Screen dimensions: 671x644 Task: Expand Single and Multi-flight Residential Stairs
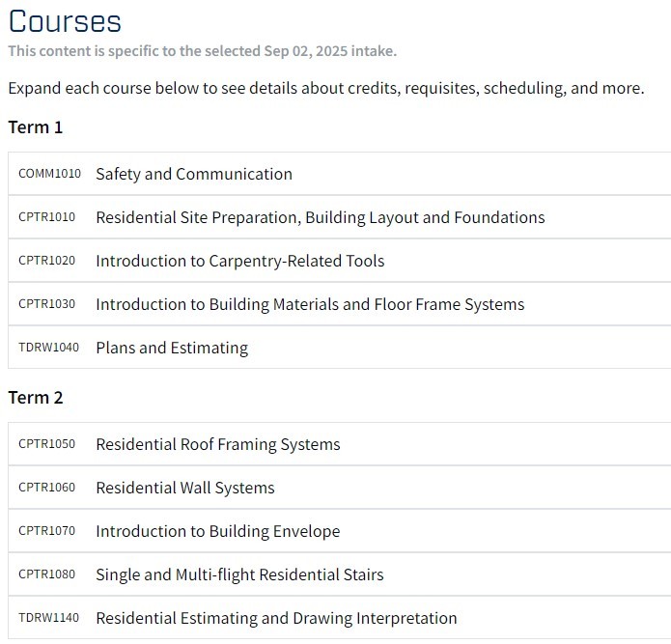pyautogui.click(x=339, y=574)
